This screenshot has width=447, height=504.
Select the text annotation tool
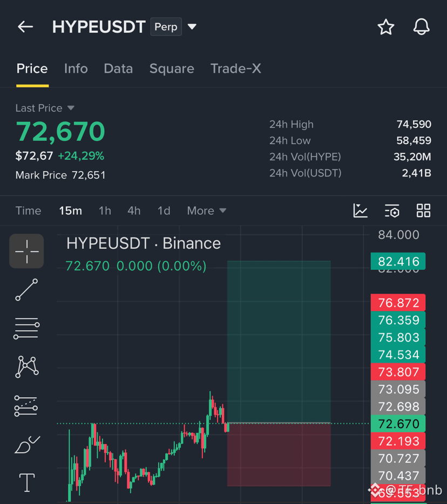(x=27, y=482)
